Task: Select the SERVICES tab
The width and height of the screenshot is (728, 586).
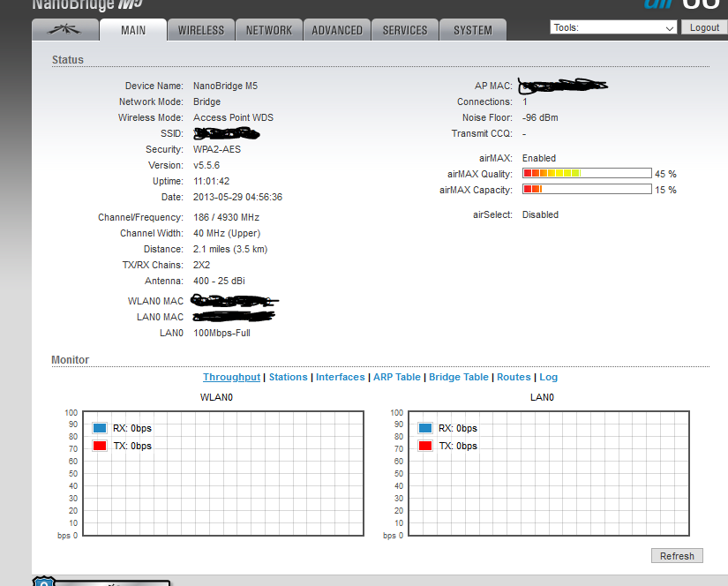Action: pos(405,30)
